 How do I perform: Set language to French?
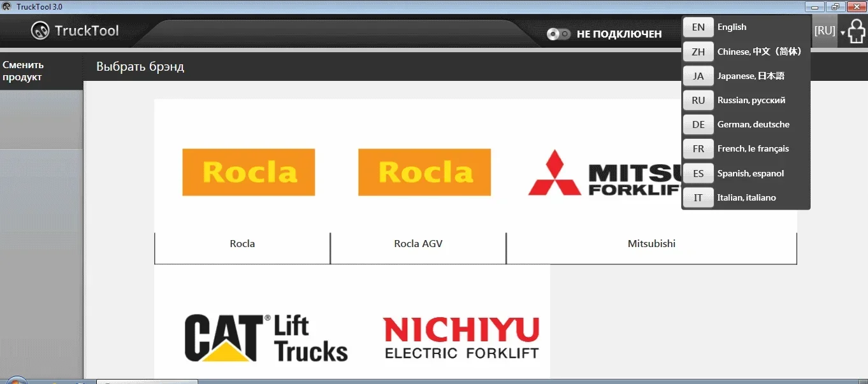(x=746, y=148)
